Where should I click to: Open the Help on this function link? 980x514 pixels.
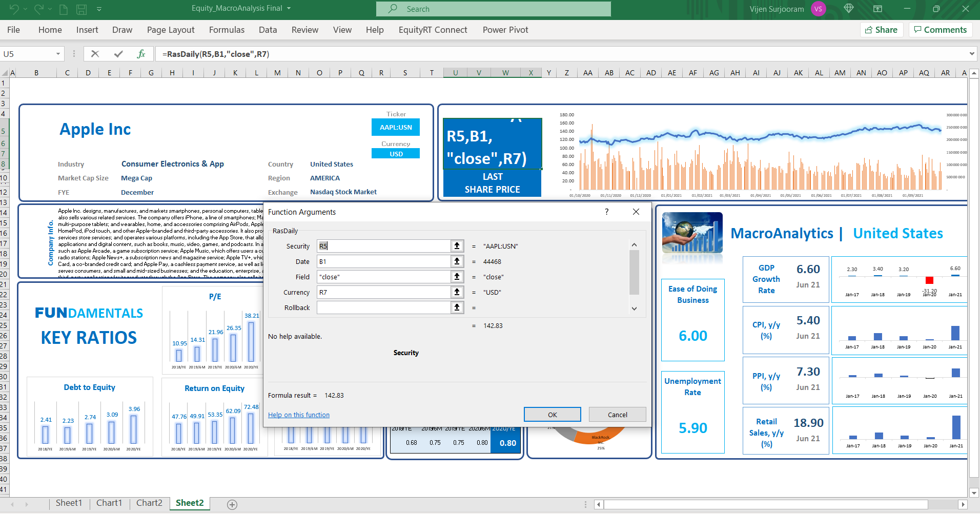[x=299, y=415]
